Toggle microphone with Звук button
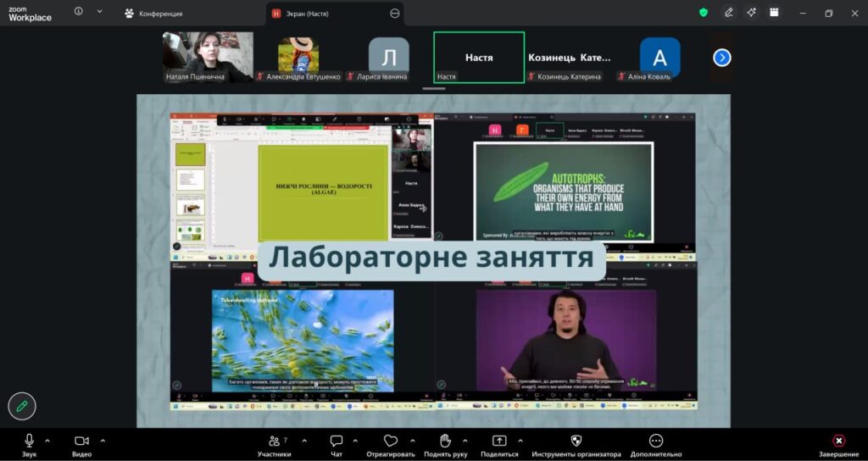 (30, 446)
